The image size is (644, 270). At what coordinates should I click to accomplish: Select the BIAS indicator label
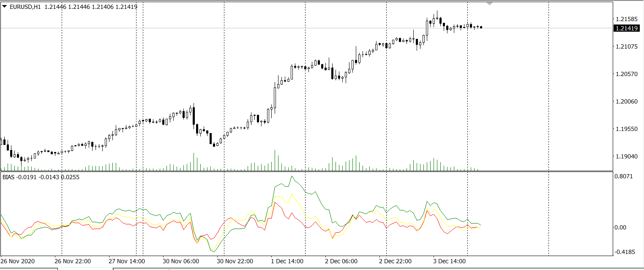(9, 177)
